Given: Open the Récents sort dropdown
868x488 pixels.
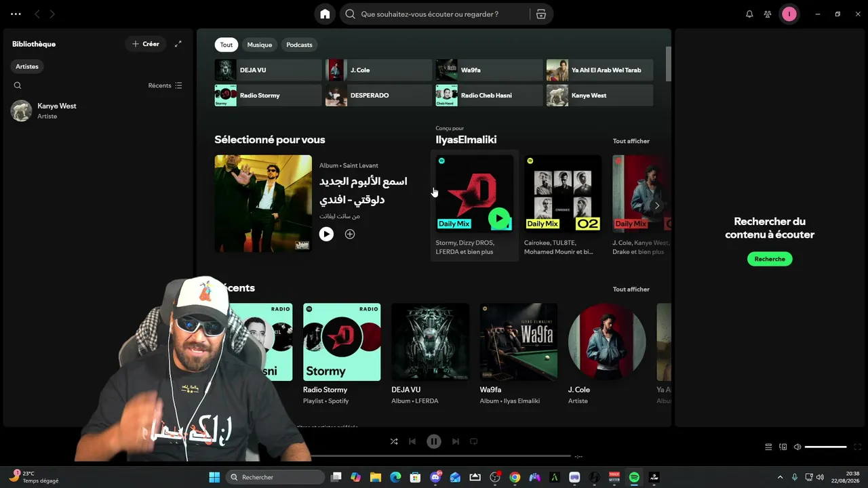Looking at the screenshot, I should 165,85.
